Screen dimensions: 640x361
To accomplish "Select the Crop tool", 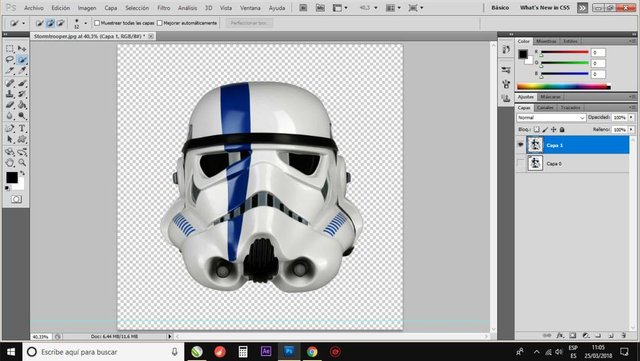I will 10,71.
